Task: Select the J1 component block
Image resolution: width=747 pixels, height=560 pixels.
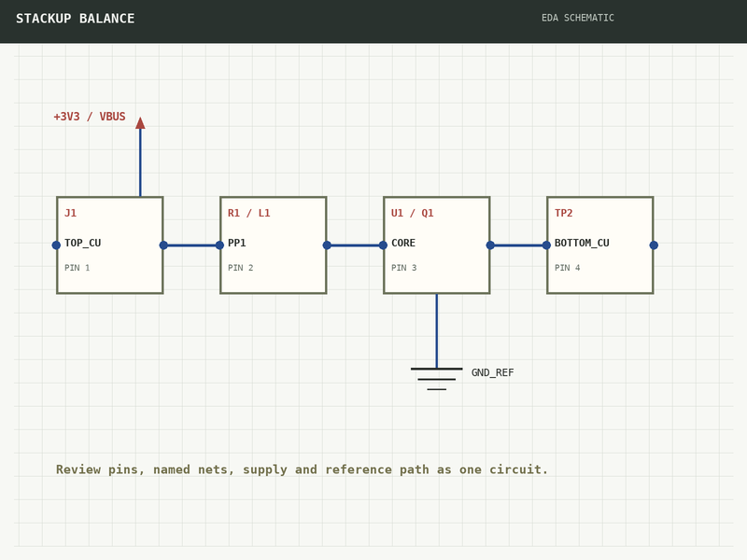Action: pos(110,245)
